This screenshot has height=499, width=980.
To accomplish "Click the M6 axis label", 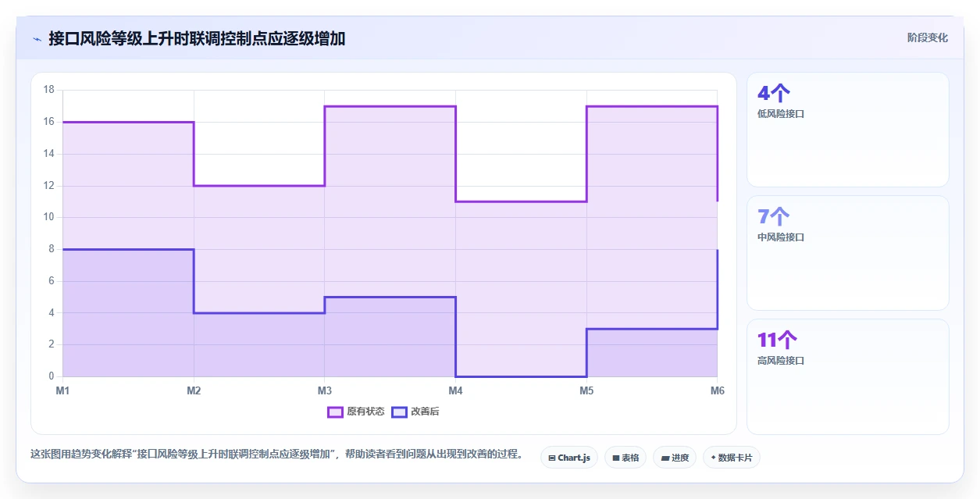I will tap(717, 390).
